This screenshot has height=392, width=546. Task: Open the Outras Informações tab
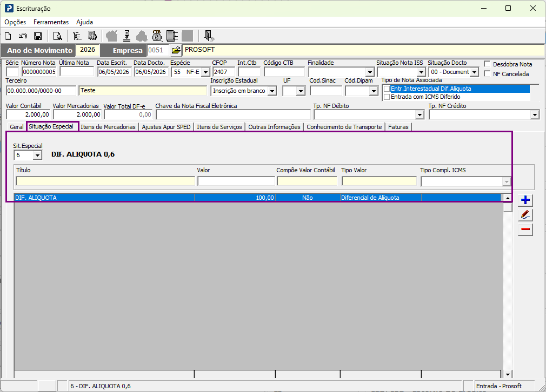(274, 127)
